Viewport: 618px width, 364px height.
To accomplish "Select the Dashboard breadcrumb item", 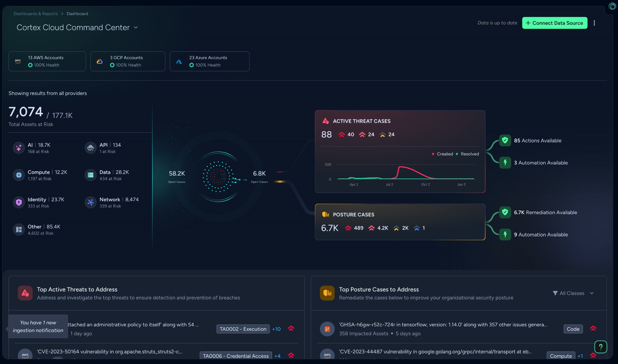I will tap(77, 14).
